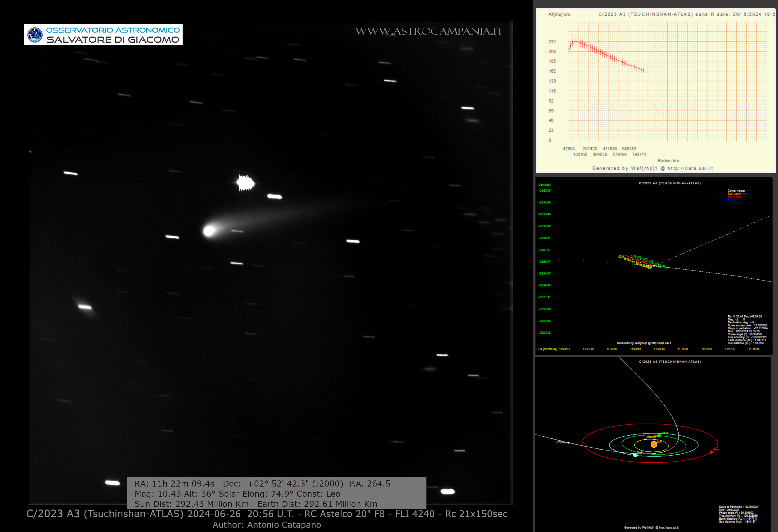Click the observatory globe logo icon
The width and height of the screenshot is (778, 532).
coord(35,35)
